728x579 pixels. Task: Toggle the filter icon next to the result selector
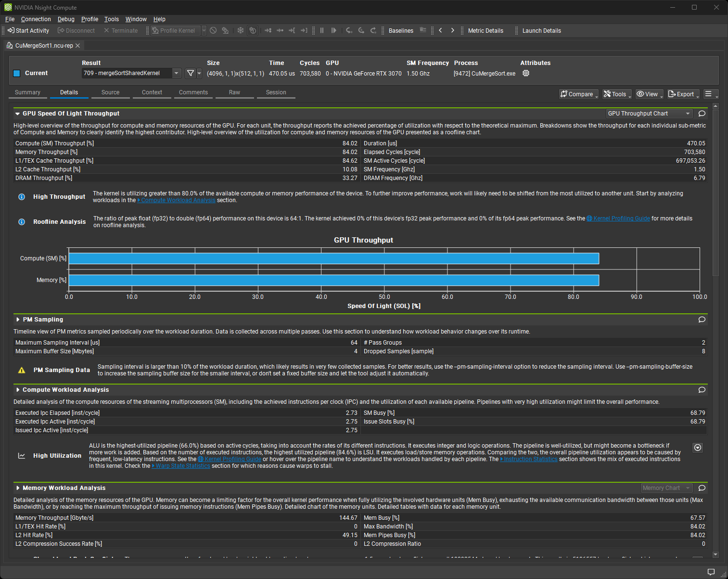(191, 73)
